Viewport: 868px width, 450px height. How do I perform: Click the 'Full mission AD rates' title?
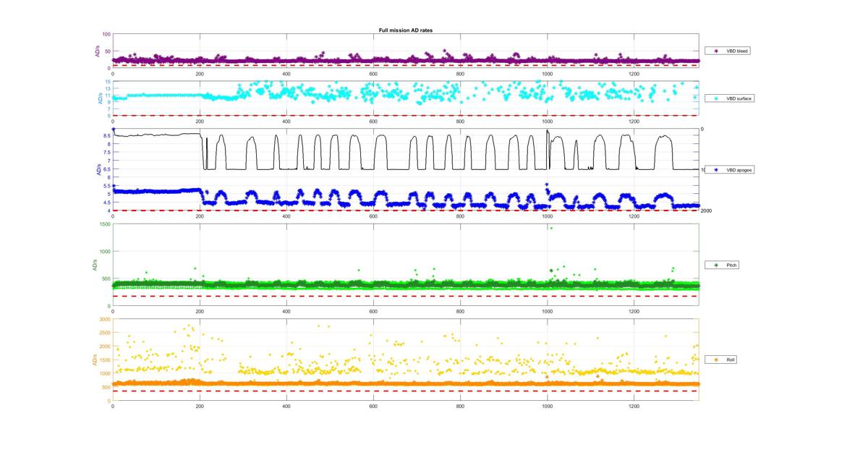click(x=406, y=30)
